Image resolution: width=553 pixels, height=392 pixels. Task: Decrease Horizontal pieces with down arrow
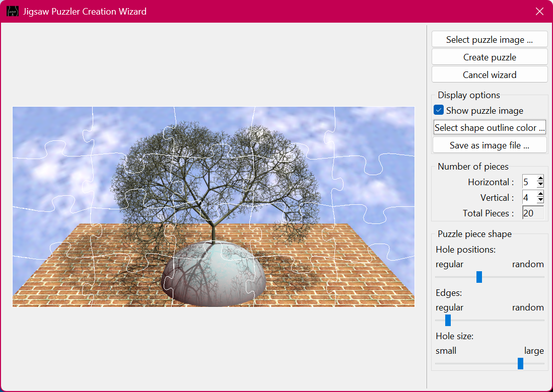coord(540,185)
